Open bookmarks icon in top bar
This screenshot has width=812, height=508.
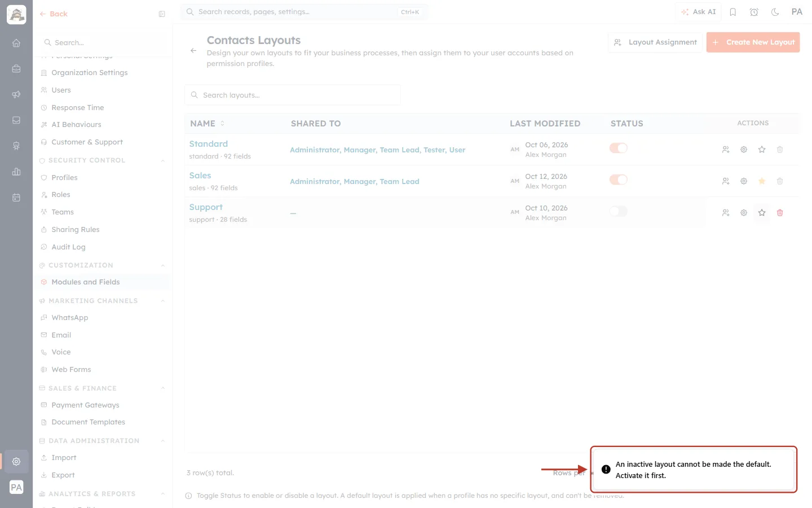point(733,12)
